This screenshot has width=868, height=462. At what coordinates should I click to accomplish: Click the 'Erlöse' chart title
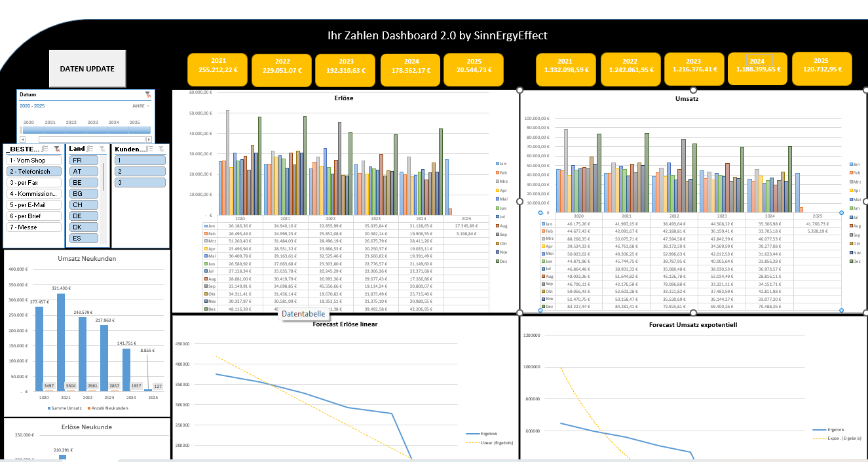point(345,98)
